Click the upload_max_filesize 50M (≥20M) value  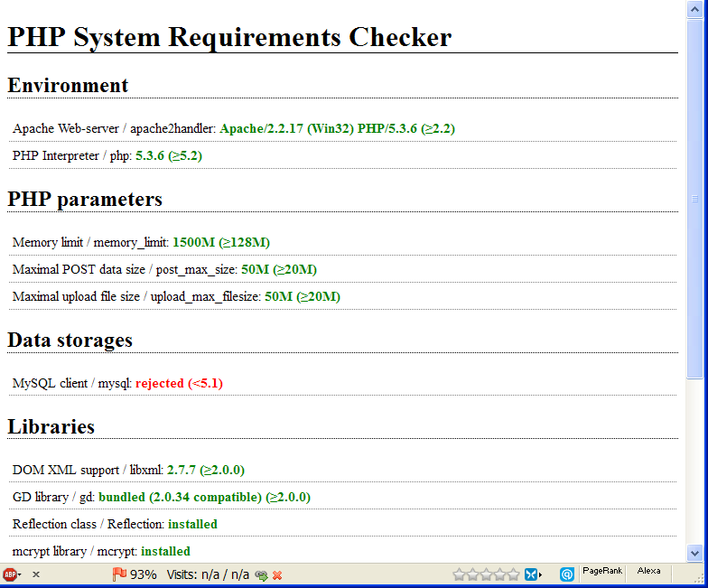tap(303, 296)
